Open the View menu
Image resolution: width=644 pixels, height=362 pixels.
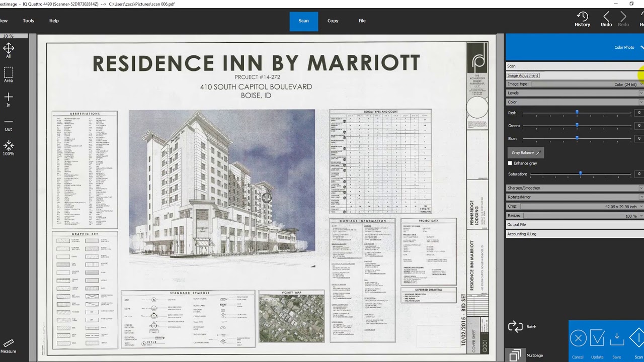pos(4,21)
